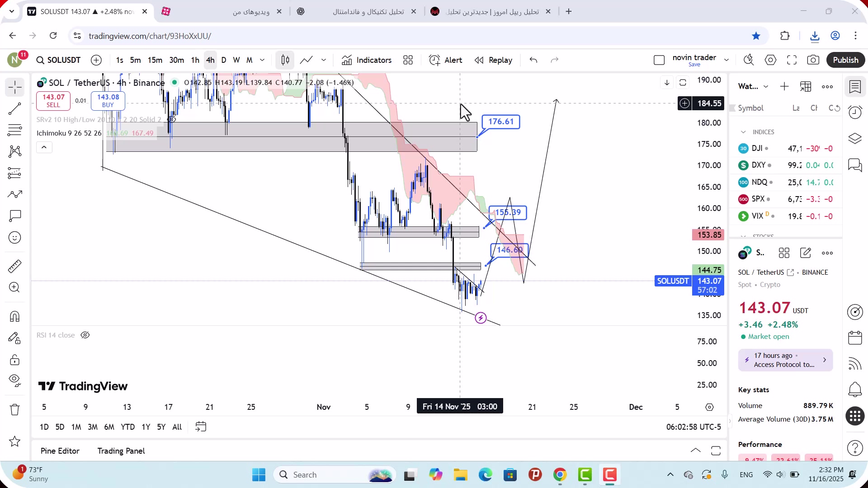Collapse the indicator legend arrow

[44, 147]
